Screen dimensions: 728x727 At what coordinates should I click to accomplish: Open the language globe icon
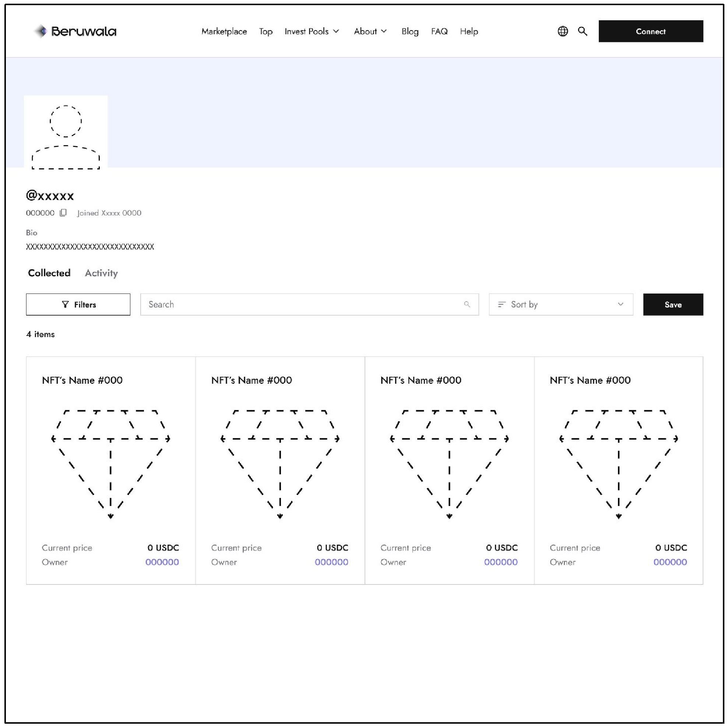pyautogui.click(x=563, y=31)
